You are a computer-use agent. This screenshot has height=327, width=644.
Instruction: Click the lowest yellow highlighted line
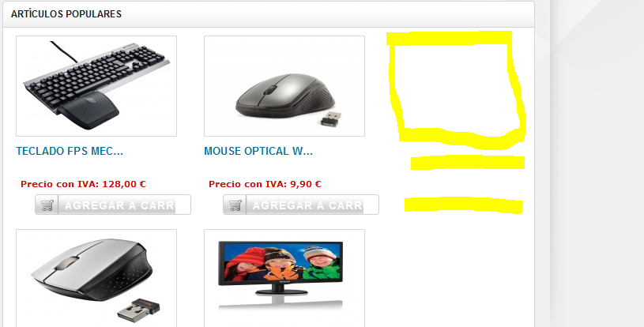[463, 205]
